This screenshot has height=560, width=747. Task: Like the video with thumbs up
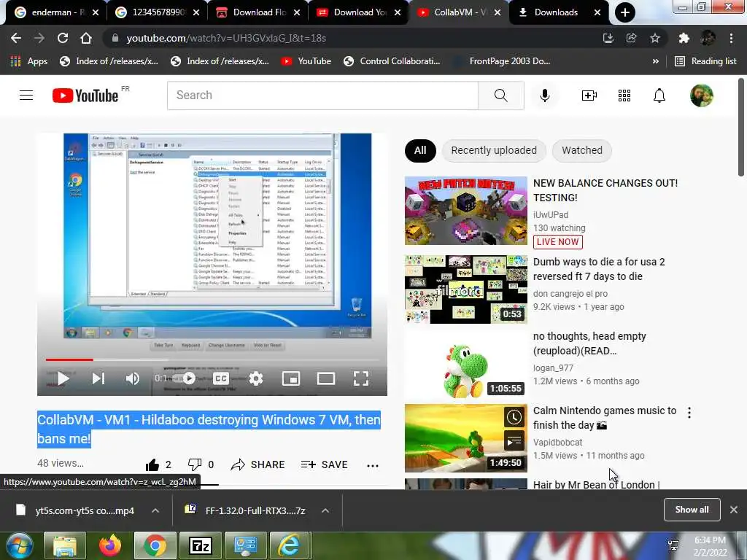[x=152, y=464]
